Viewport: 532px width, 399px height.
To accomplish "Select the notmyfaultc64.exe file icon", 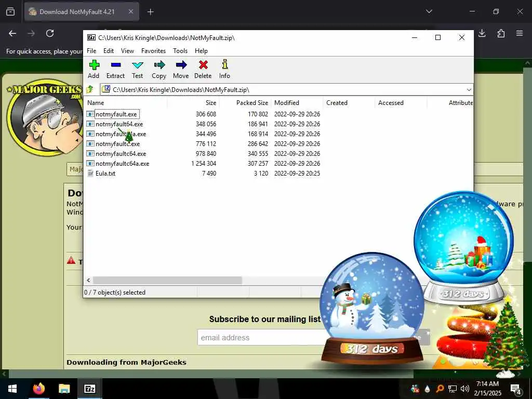I will [x=90, y=153].
